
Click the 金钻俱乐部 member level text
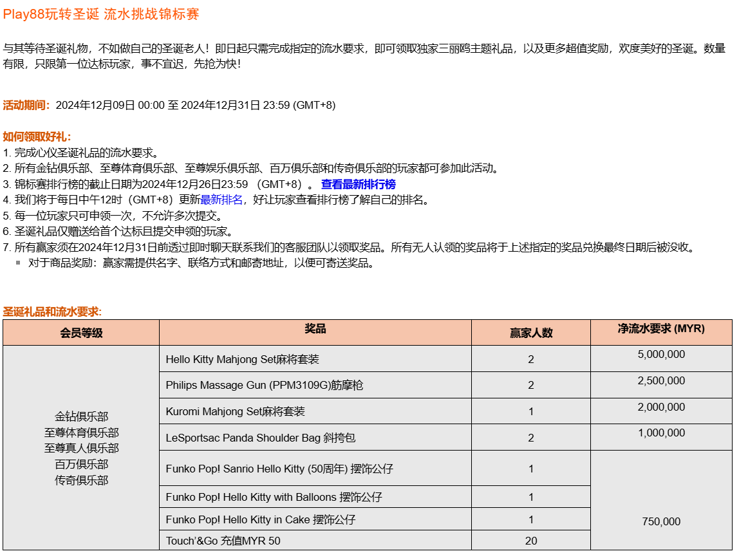click(x=81, y=416)
